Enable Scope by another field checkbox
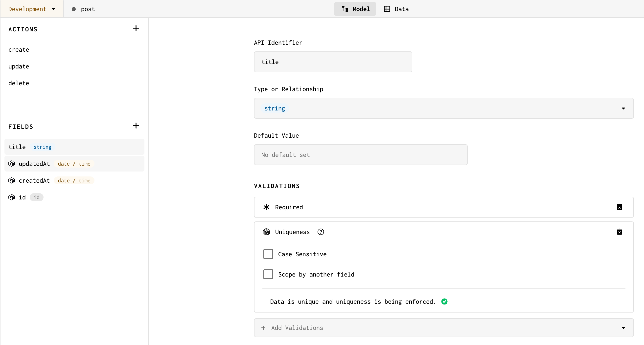Viewport: 644px width, 345px height. (x=268, y=274)
